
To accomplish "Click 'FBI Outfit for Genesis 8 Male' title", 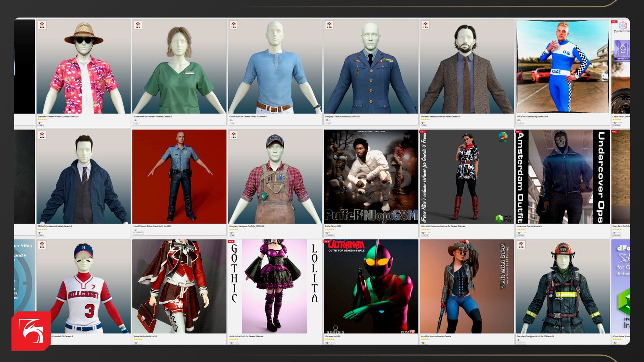I will [55, 226].
